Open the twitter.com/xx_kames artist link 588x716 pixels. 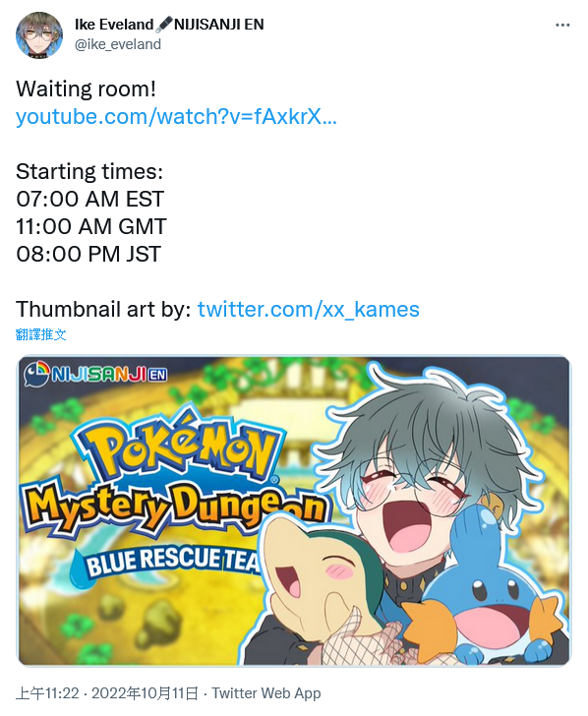click(x=308, y=309)
